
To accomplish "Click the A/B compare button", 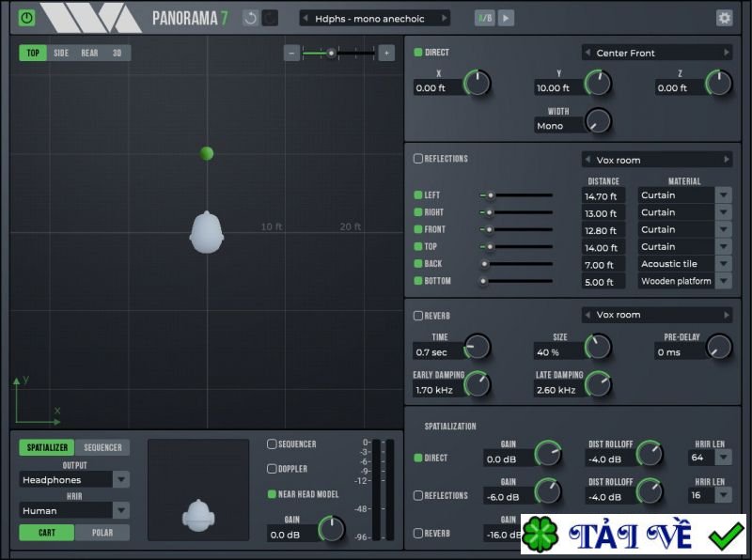I will pos(484,18).
